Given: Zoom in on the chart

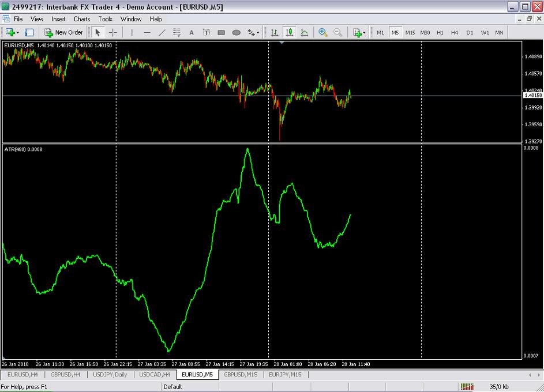Looking at the screenshot, I should coord(322,32).
